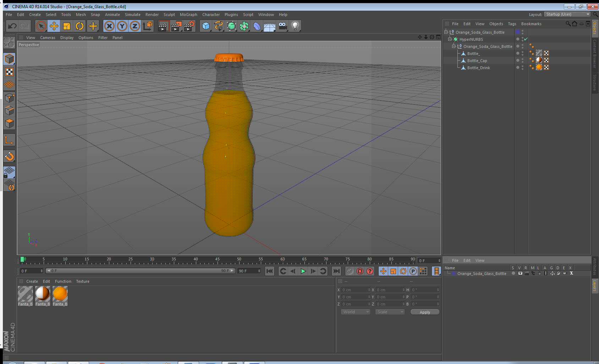Toggle Z axis lock
599x364 pixels.
[x=135, y=26]
